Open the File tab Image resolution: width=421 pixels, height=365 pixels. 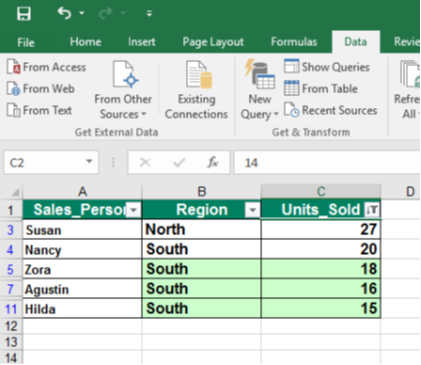coord(26,42)
